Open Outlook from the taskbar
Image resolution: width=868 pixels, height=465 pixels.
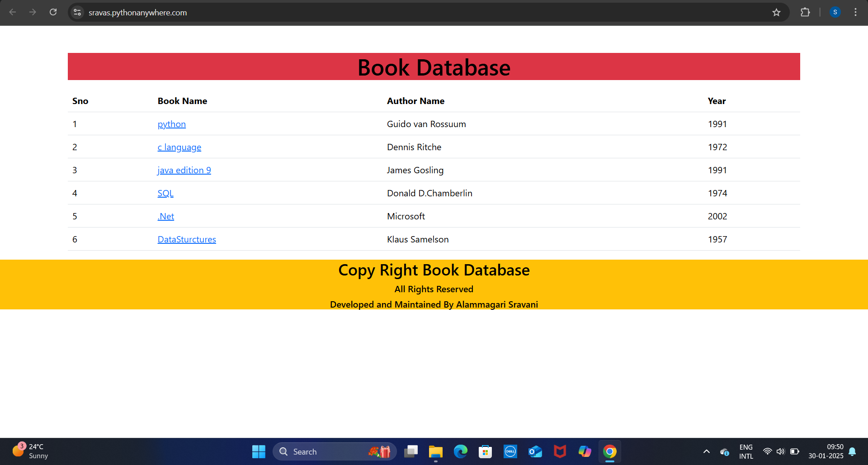click(535, 451)
